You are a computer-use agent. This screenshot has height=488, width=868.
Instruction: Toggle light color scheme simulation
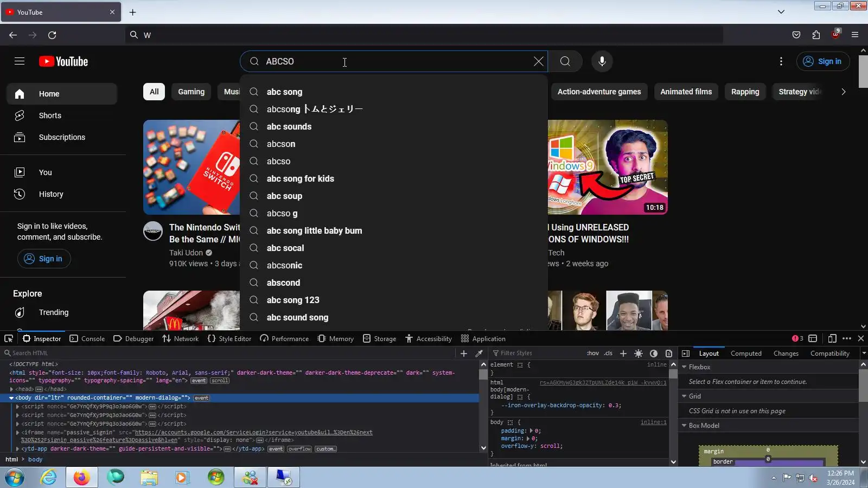coord(639,353)
